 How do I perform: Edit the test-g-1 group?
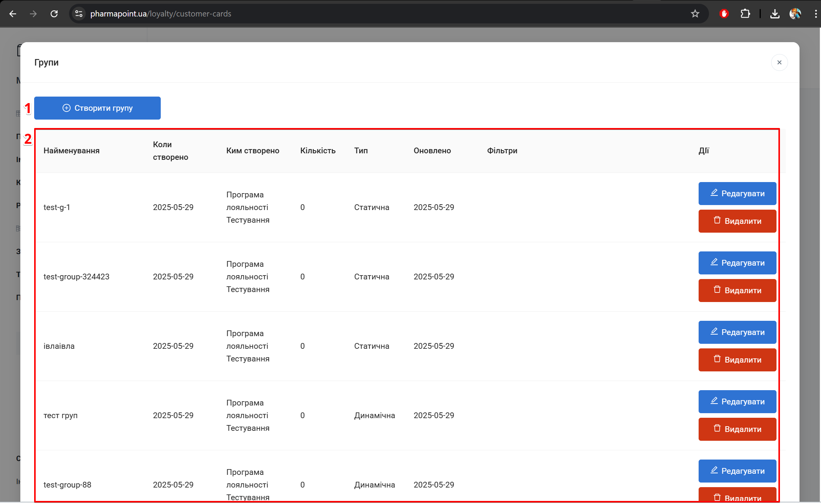pyautogui.click(x=737, y=194)
